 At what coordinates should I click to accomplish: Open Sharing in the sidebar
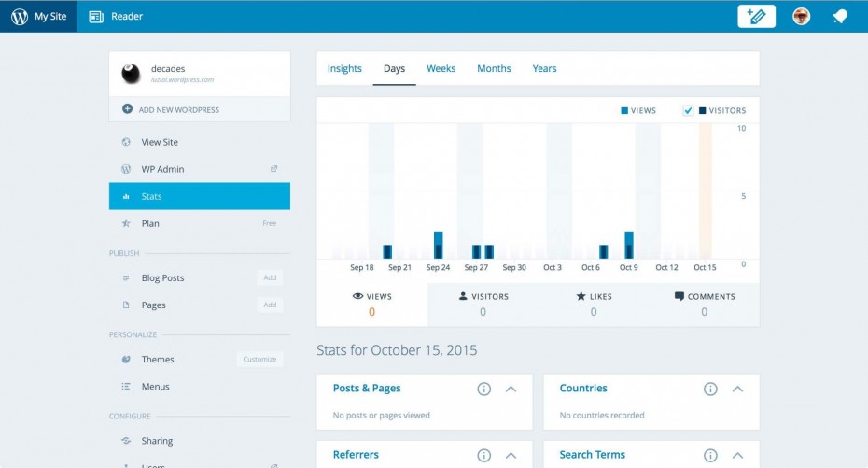coord(200,441)
